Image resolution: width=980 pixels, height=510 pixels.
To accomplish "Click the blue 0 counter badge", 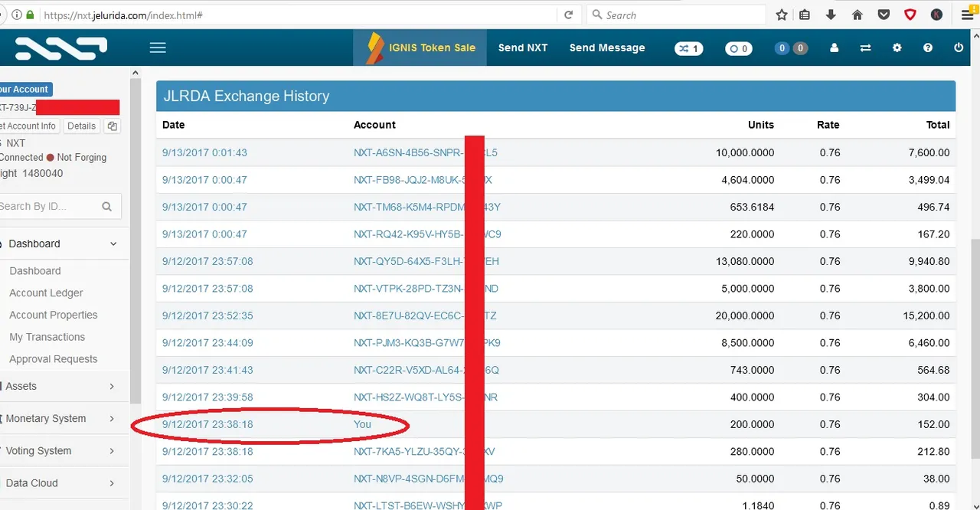I will click(x=782, y=48).
